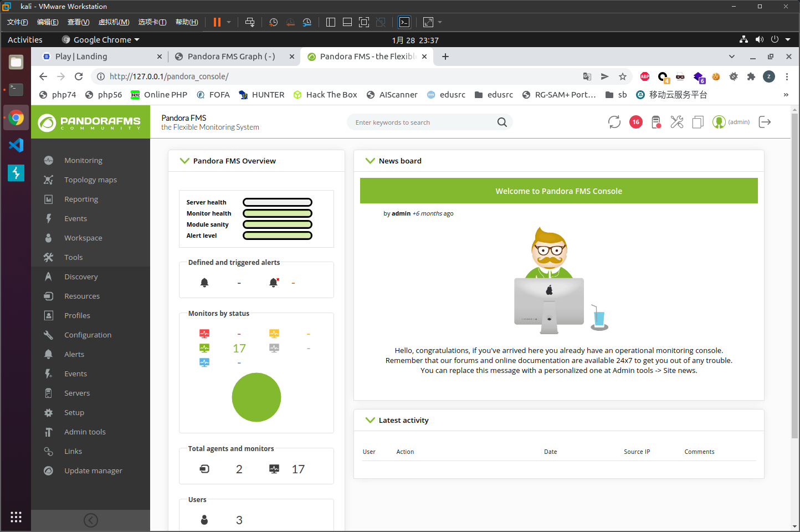Collapse the Latest activity section
The image size is (800, 532).
(x=371, y=420)
